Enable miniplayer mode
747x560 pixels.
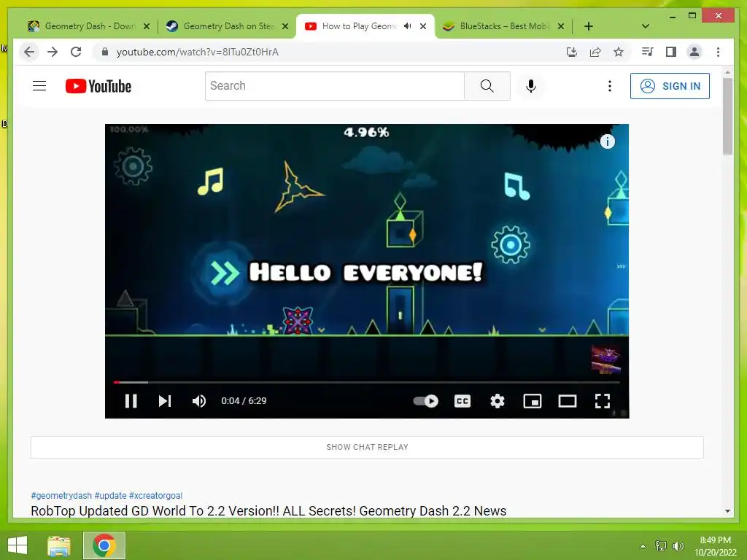(532, 401)
